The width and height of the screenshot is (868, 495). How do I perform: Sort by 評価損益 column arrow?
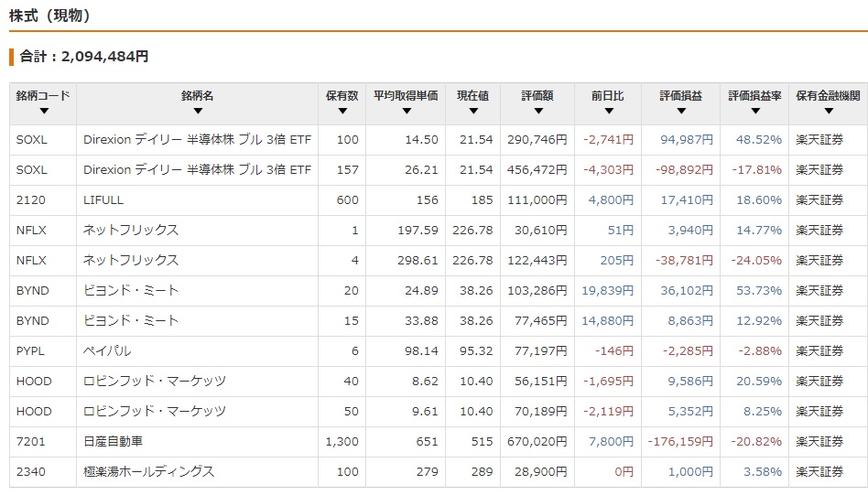click(x=681, y=111)
